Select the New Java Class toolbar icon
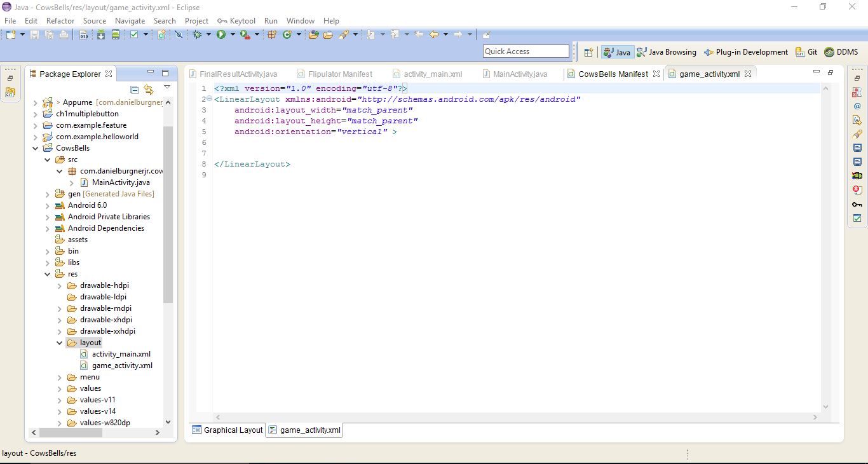This screenshot has height=464, width=868. pos(287,34)
